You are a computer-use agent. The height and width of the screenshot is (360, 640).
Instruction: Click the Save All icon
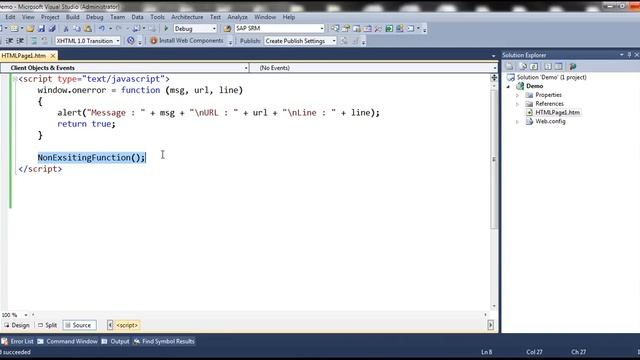pos(52,29)
